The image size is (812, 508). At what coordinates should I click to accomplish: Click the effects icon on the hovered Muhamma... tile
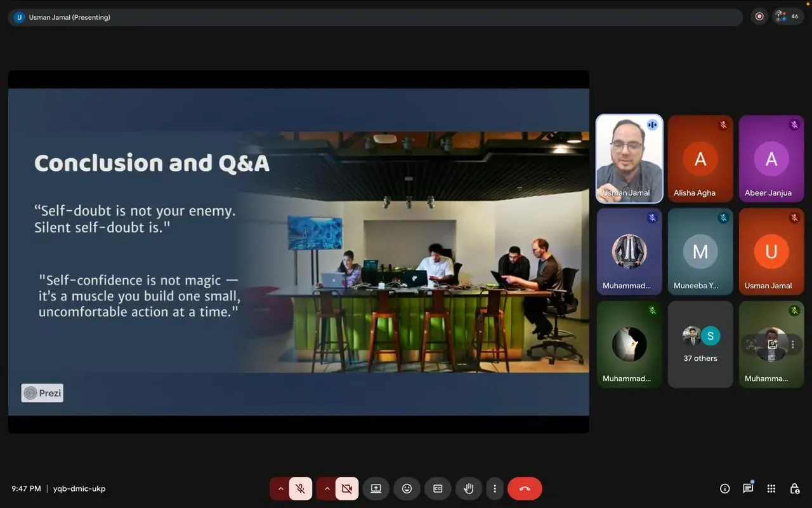tap(772, 344)
